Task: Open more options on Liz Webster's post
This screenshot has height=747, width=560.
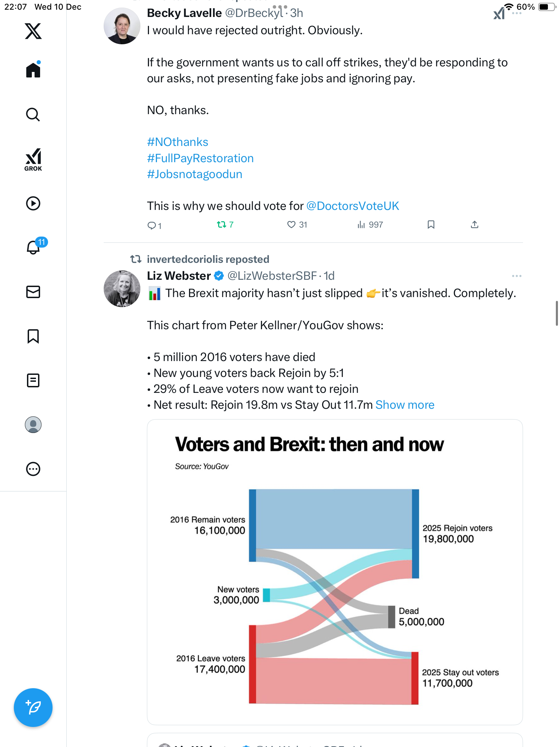Action: pyautogui.click(x=516, y=276)
